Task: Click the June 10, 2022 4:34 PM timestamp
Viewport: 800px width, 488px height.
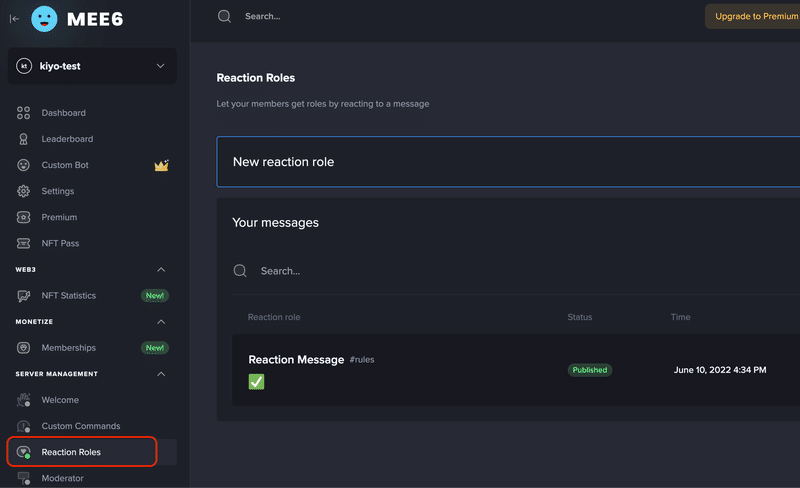Action: point(720,370)
